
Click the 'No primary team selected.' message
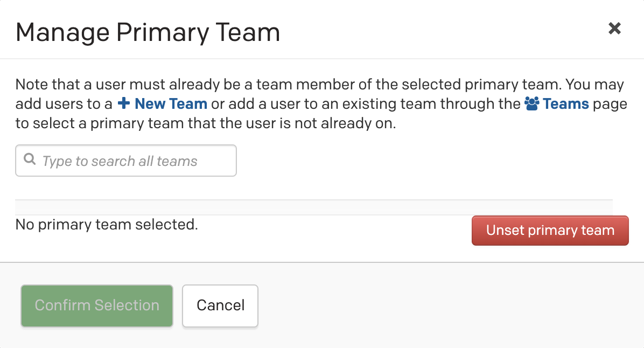[x=107, y=224]
